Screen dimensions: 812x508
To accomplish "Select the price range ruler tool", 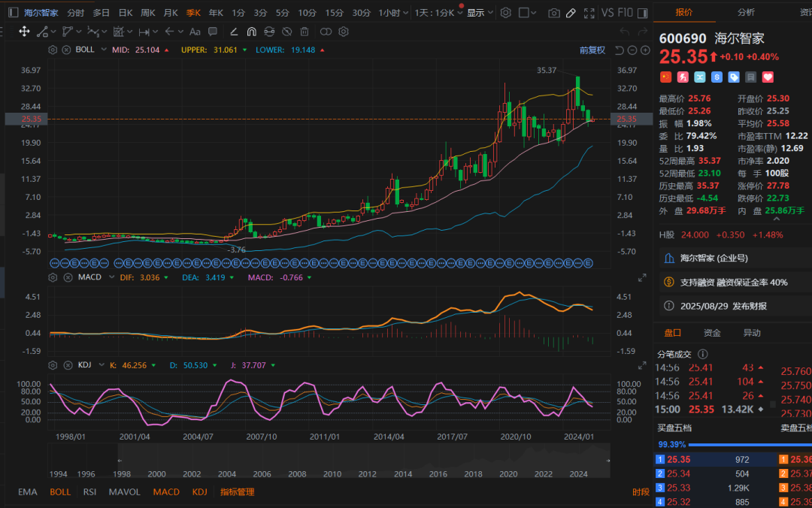I will click(x=144, y=32).
